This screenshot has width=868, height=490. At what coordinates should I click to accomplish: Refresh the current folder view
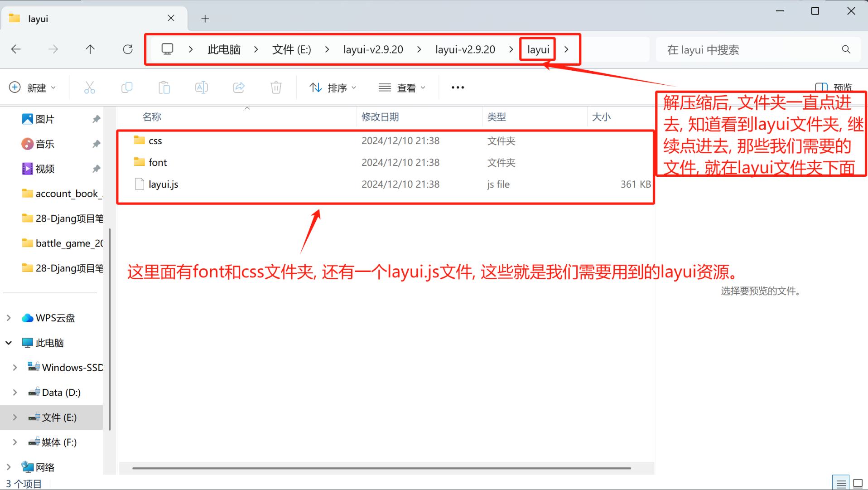(x=128, y=49)
